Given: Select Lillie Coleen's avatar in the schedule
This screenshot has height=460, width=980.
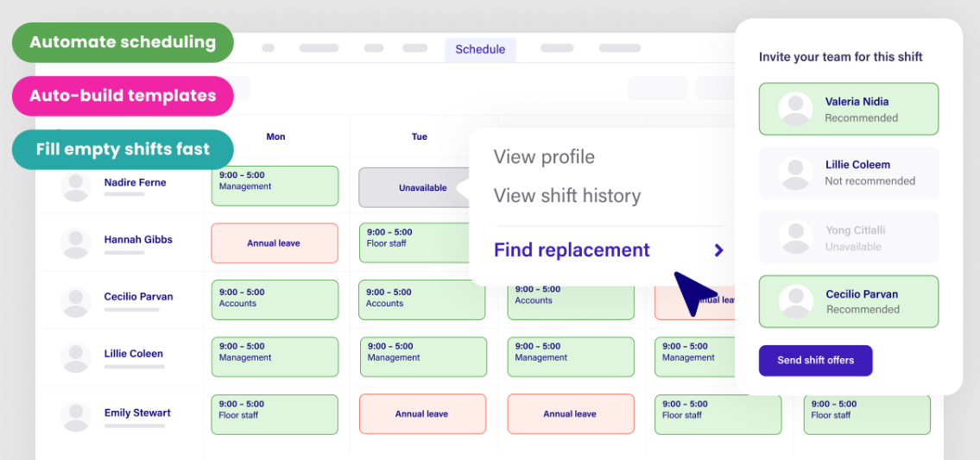Looking at the screenshot, I should [x=76, y=358].
